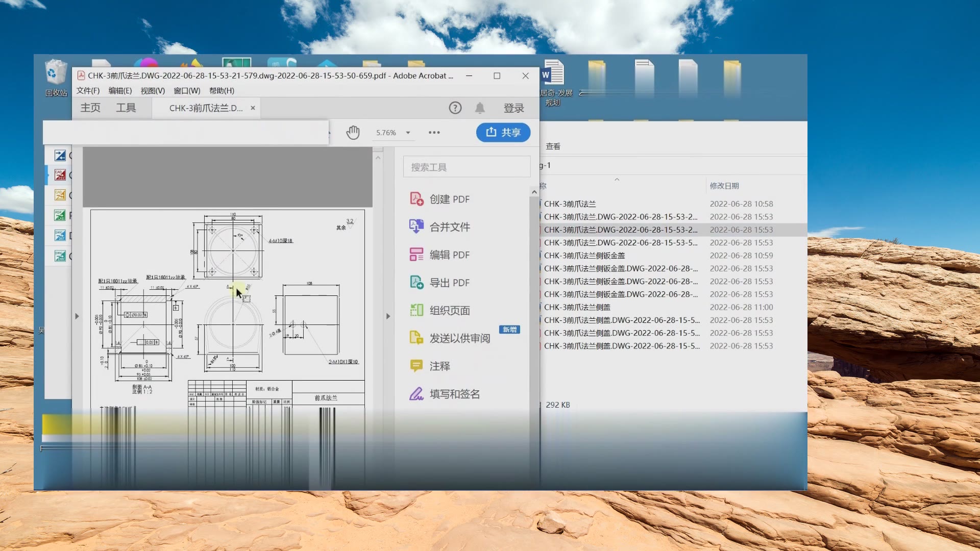Select the DWG to DWG version converter icon in sidebar
Screen dimensions: 980x551
pyautogui.click(x=60, y=256)
